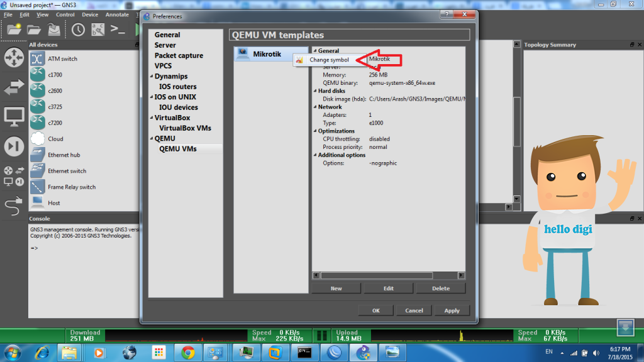
Task: Open the console connect icon in toolbar
Action: 118,30
